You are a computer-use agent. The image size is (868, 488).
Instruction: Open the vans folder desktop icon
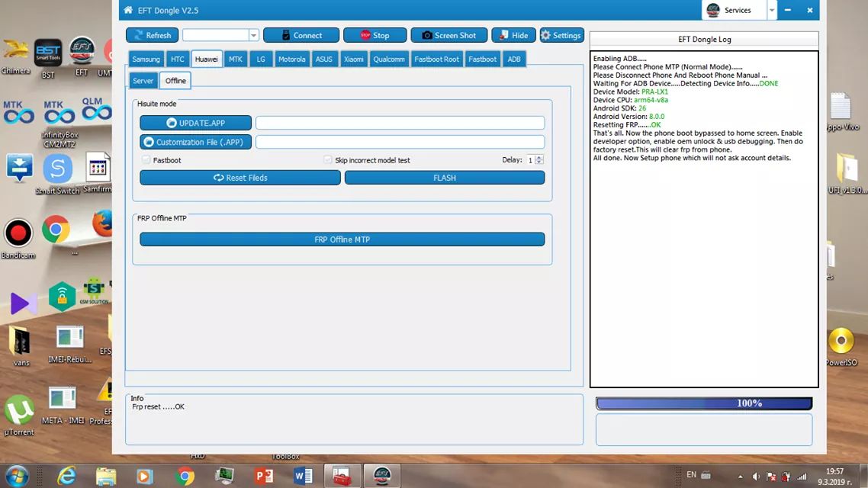[x=21, y=346]
